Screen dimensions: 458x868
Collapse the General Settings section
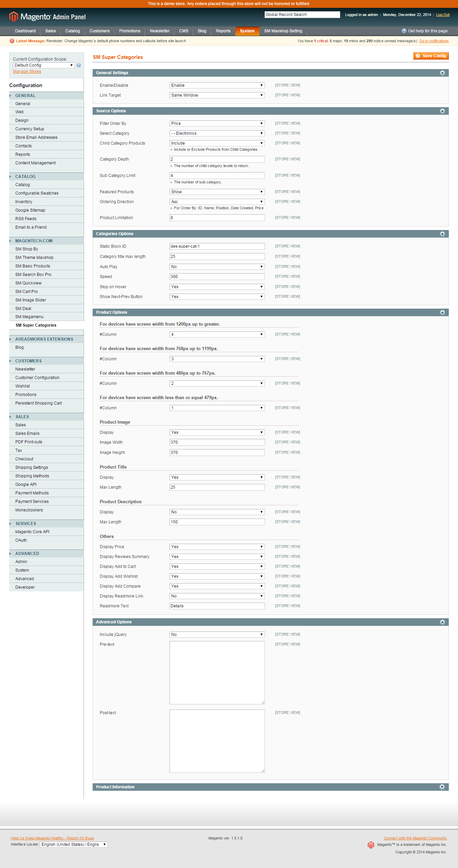(x=442, y=73)
